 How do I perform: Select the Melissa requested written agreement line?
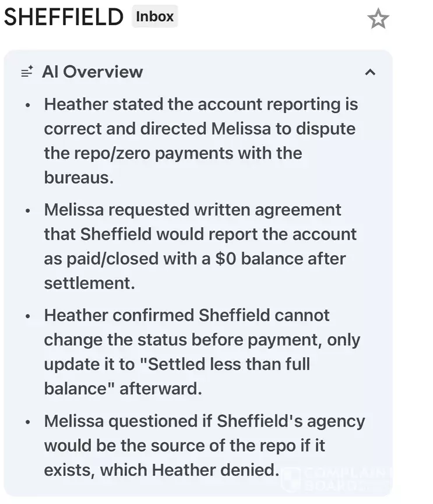[192, 210]
